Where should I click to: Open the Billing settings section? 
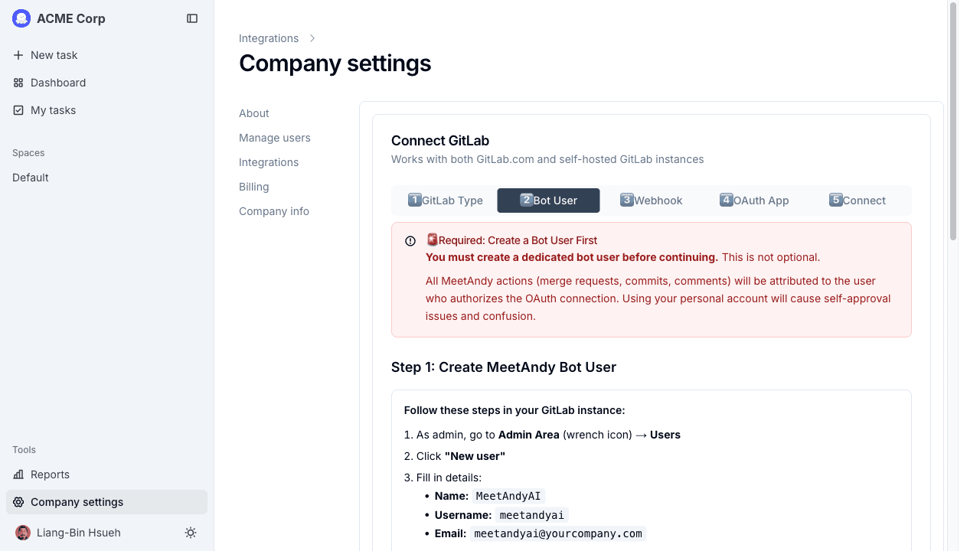254,187
